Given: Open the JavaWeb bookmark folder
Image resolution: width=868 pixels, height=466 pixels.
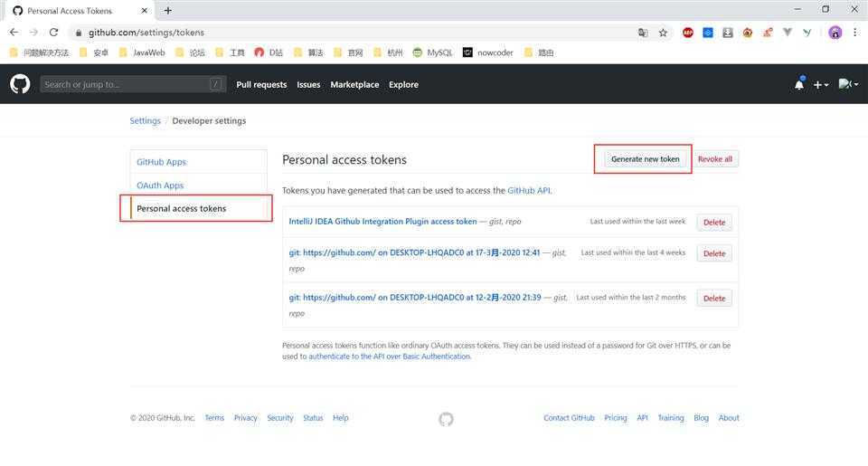Looking at the screenshot, I should pos(142,52).
